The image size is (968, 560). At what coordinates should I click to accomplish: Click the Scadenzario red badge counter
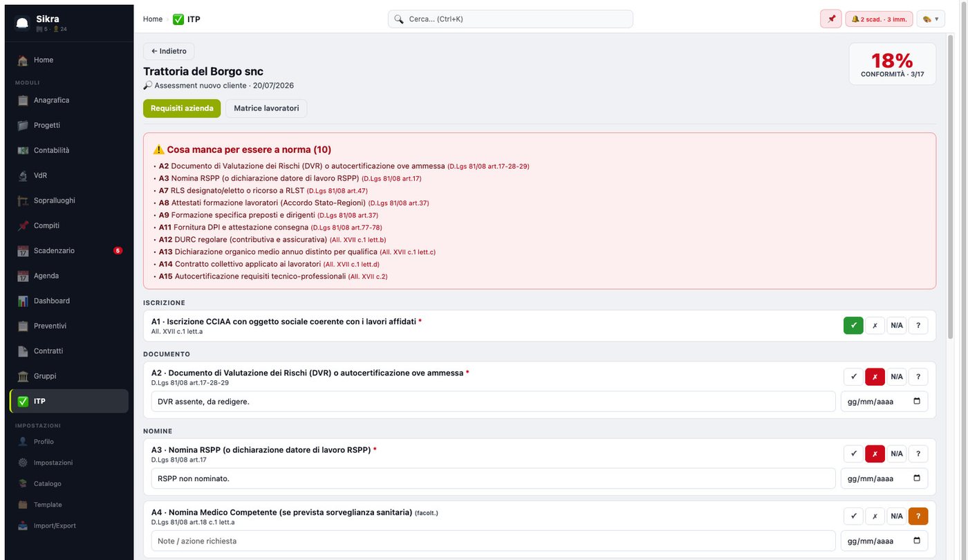[118, 251]
